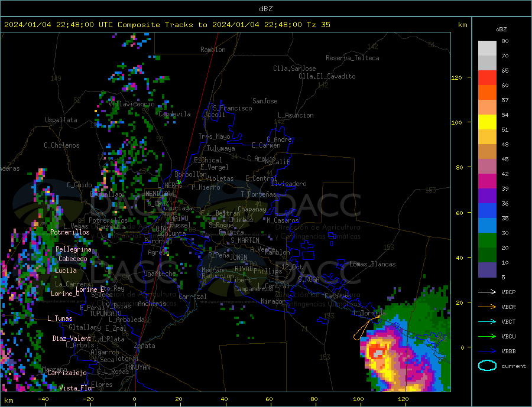
Task: Click the green radar marker near Borbollon
Action: (x=179, y=183)
